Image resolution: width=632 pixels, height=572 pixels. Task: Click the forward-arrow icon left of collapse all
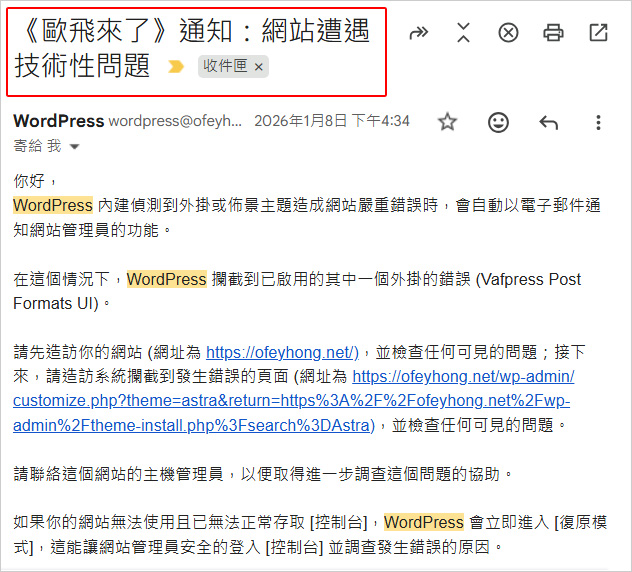[418, 33]
